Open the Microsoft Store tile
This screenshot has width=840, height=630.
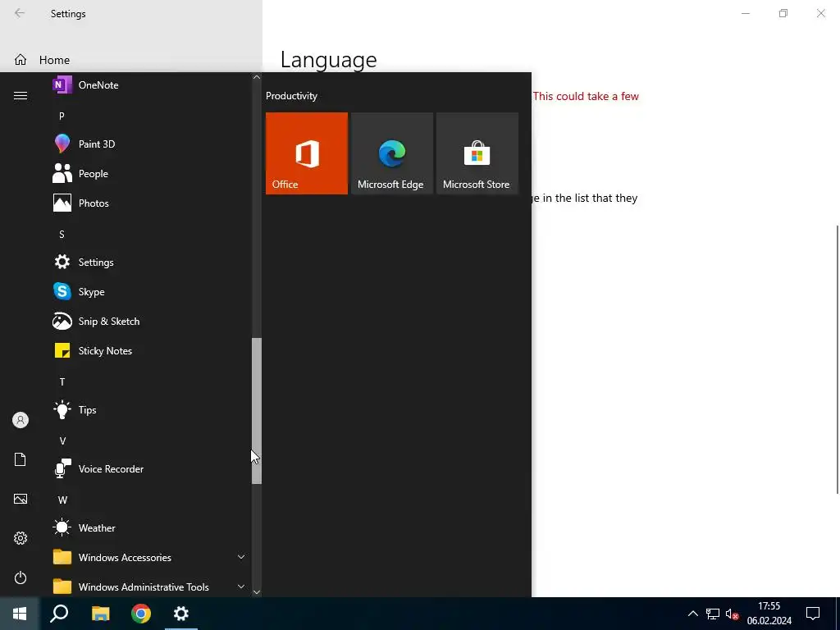(477, 153)
